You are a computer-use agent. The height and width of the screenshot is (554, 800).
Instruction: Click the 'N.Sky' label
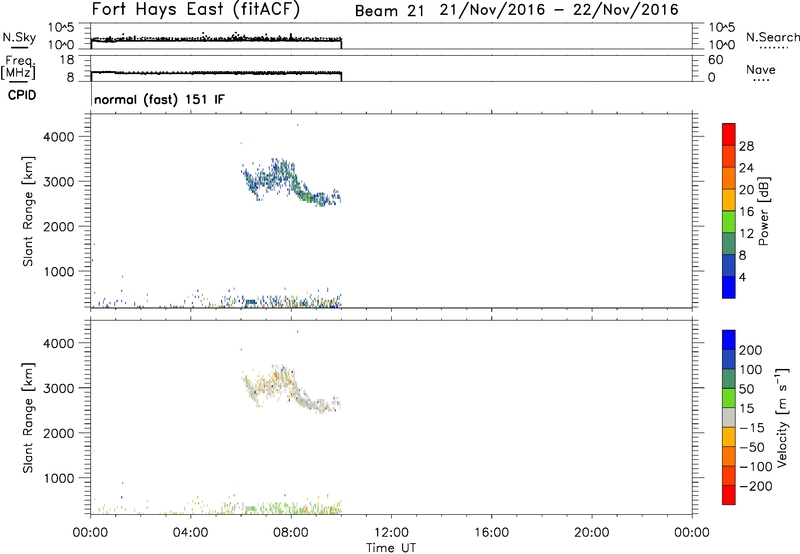click(19, 37)
